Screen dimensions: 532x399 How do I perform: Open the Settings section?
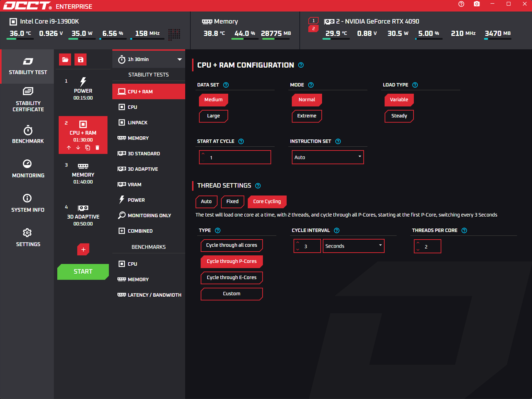tap(28, 238)
